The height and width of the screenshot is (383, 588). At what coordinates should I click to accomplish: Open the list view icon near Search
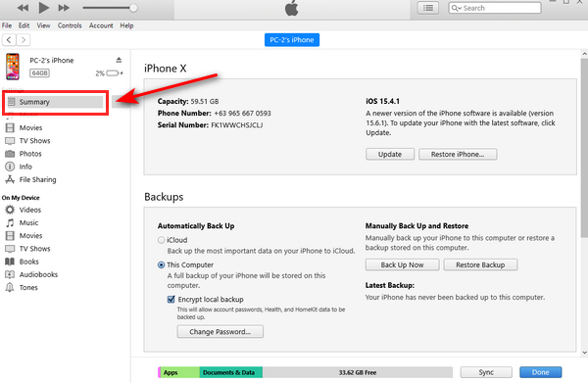click(428, 8)
